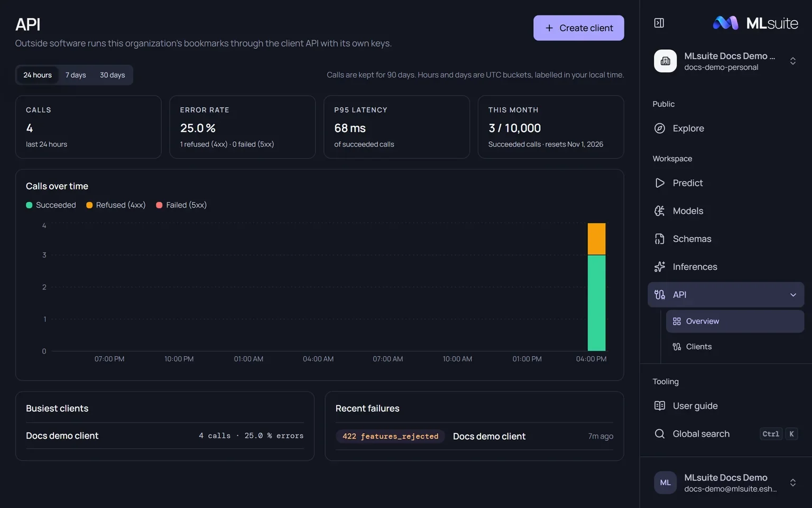Click the orange refused segment of bar

coord(596,239)
